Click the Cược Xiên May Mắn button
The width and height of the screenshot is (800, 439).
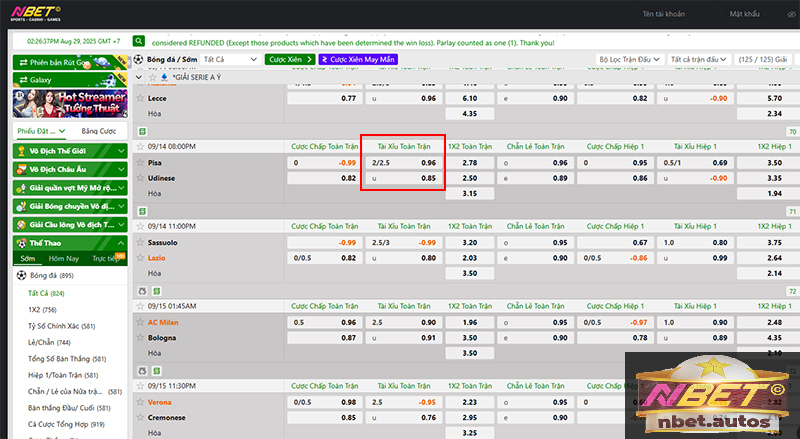click(x=357, y=60)
